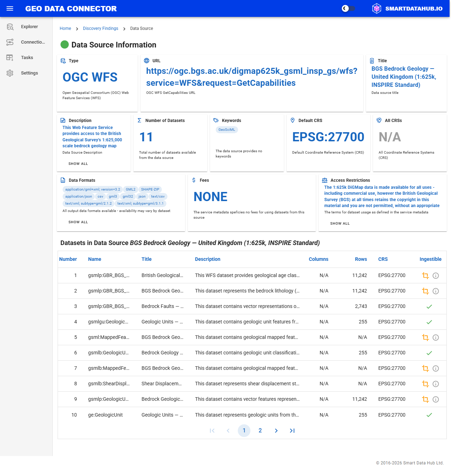Click the Explorer search-database icon
Viewport: 451px width, 476px height.
click(10, 27)
